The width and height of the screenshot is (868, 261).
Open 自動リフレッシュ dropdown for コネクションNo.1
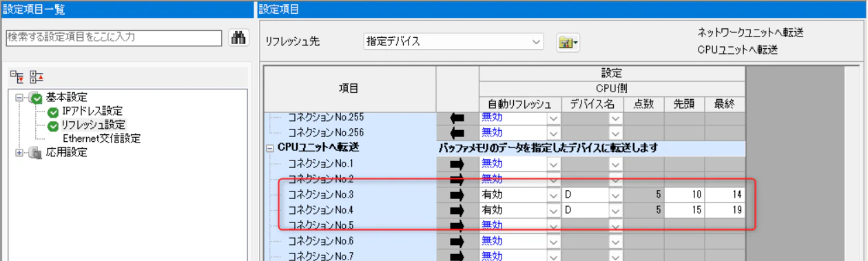click(x=552, y=164)
